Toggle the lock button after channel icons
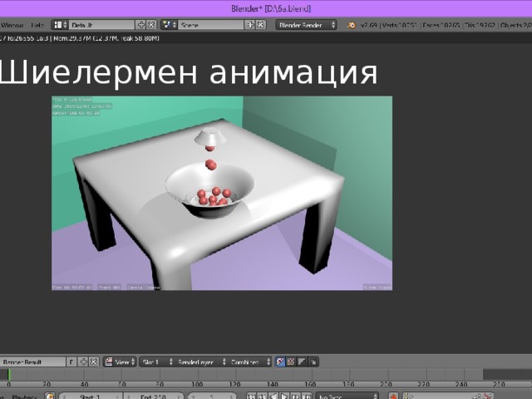532x399 pixels. [x=313, y=362]
